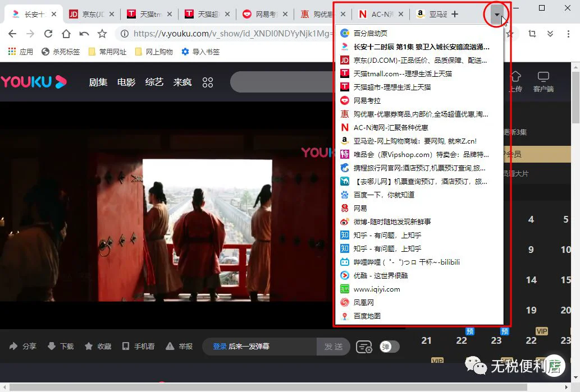This screenshot has height=392, width=580.
Task: Click the YOUKU logo
Action: click(x=34, y=82)
